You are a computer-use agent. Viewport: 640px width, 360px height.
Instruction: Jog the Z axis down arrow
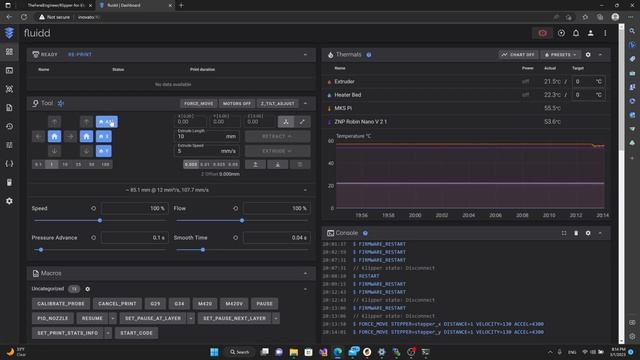(86, 151)
